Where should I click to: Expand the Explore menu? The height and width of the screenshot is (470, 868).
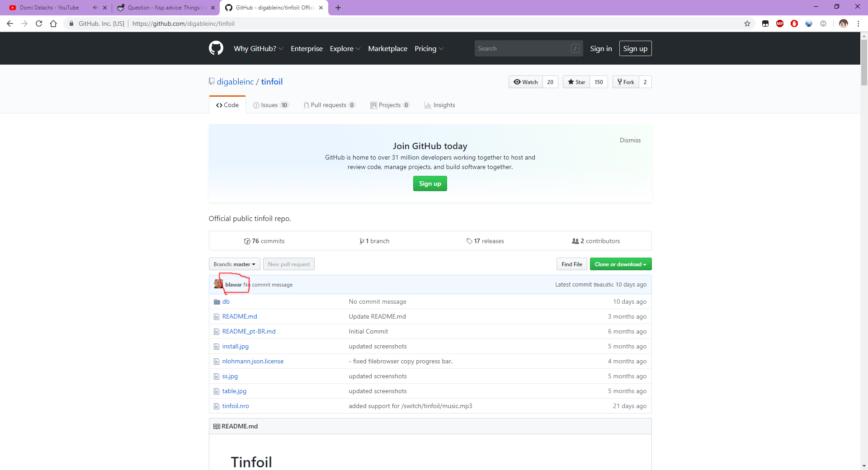coord(345,48)
